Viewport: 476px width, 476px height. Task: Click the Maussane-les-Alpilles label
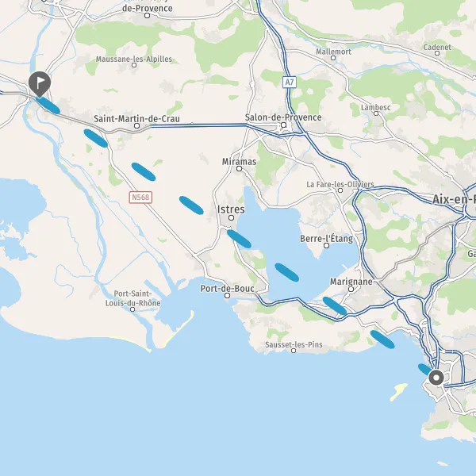point(134,59)
